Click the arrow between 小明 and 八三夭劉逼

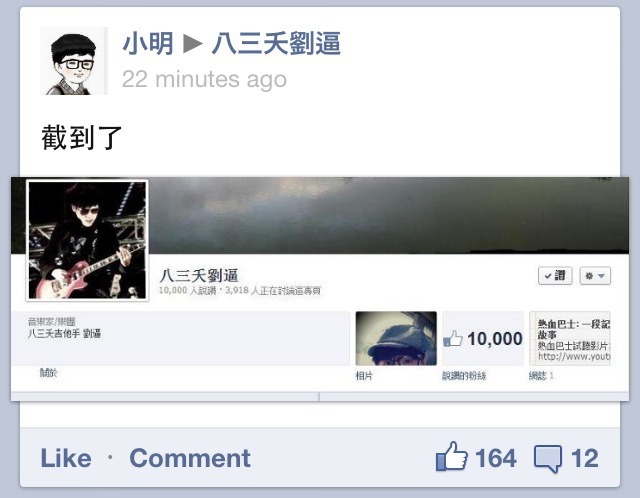193,43
